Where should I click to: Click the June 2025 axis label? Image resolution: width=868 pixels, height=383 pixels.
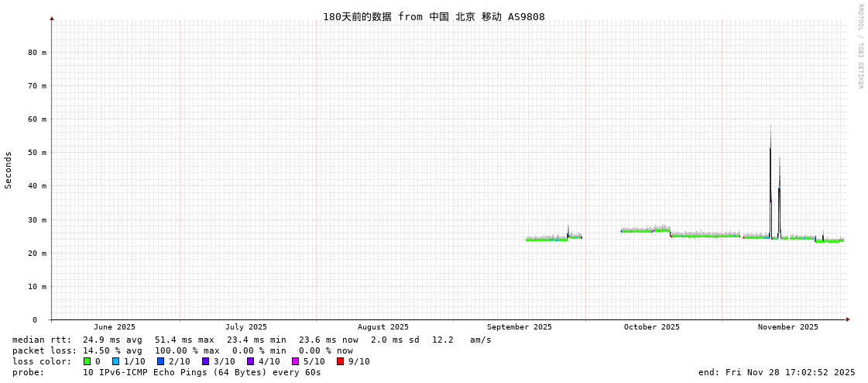[x=115, y=327]
